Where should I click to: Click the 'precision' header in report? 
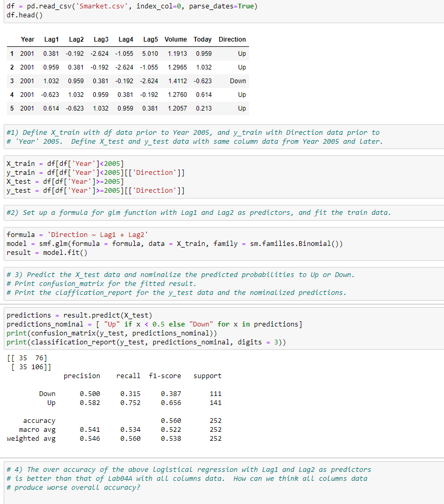(x=82, y=376)
